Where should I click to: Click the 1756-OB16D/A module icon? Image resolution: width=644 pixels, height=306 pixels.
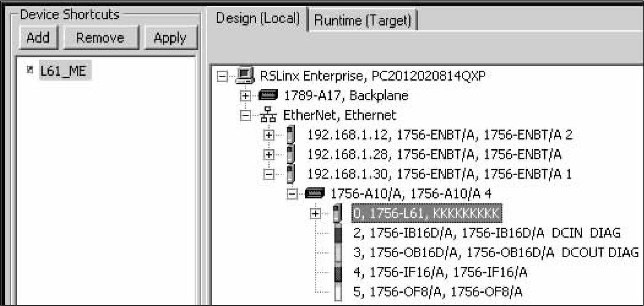pyautogui.click(x=337, y=252)
